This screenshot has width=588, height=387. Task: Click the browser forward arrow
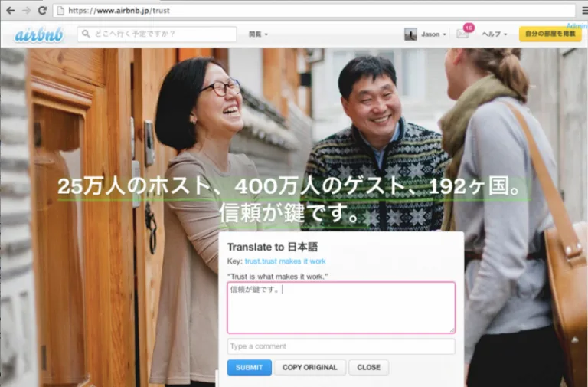pyautogui.click(x=26, y=11)
